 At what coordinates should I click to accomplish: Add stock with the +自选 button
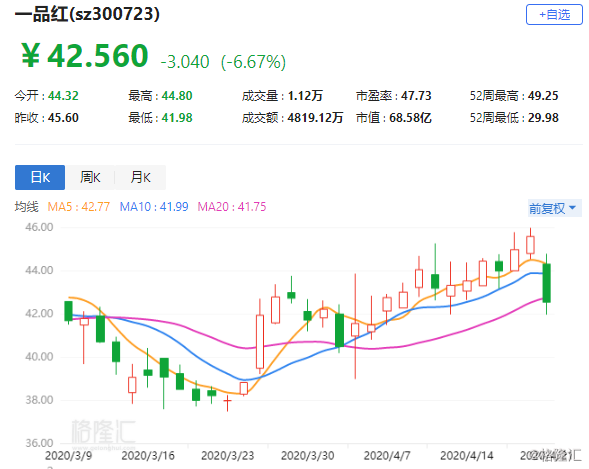(x=554, y=15)
